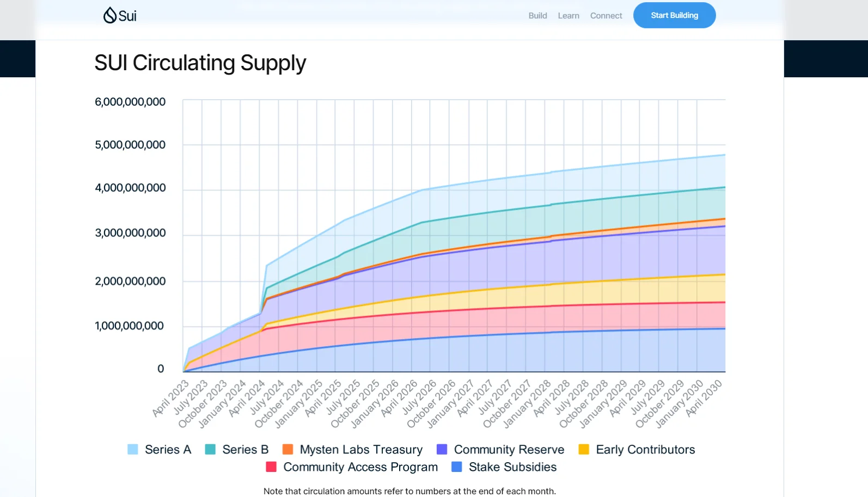
Task: Click the 1,000,000,000 y-axis label
Action: point(129,326)
